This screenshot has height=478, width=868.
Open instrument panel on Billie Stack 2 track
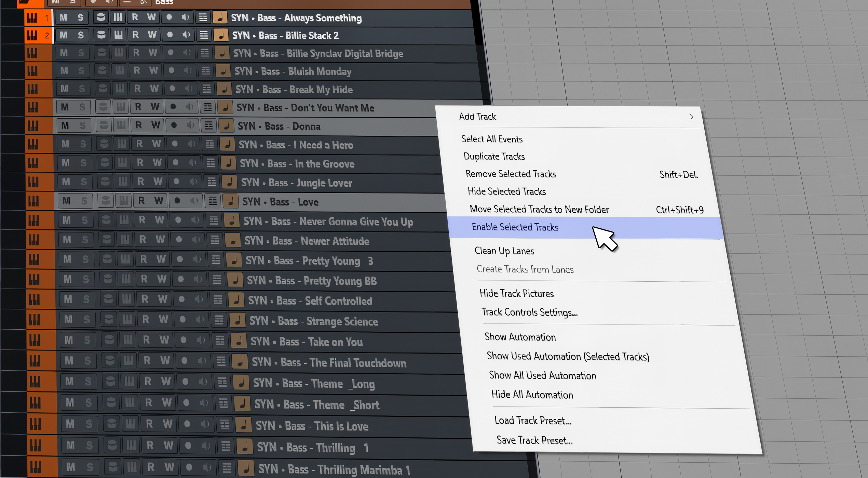click(118, 35)
